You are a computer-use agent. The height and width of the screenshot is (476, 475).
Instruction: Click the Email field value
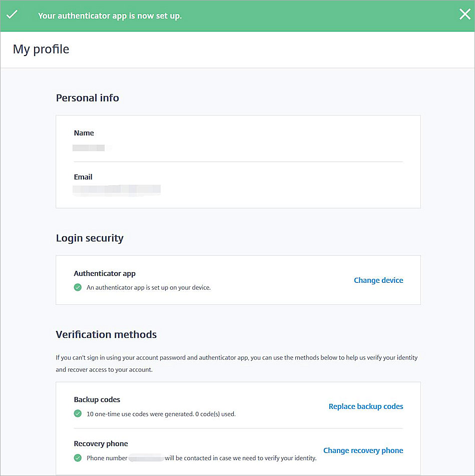coord(117,189)
